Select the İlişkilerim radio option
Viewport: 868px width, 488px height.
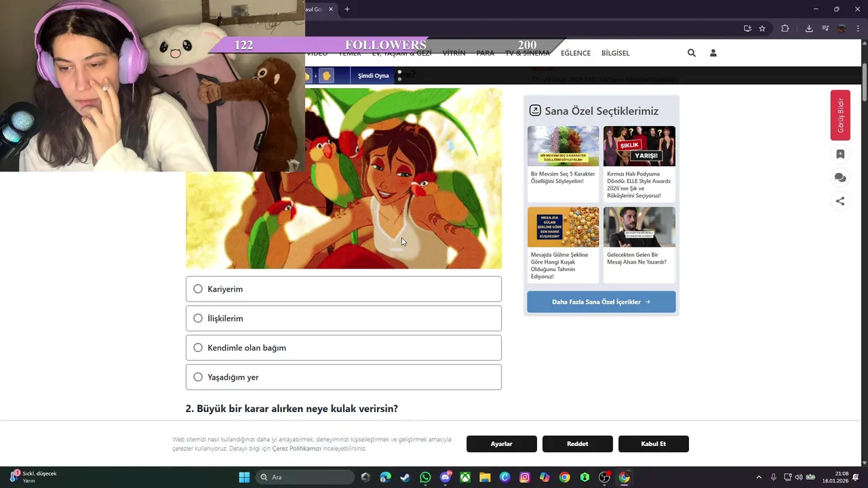343,318
